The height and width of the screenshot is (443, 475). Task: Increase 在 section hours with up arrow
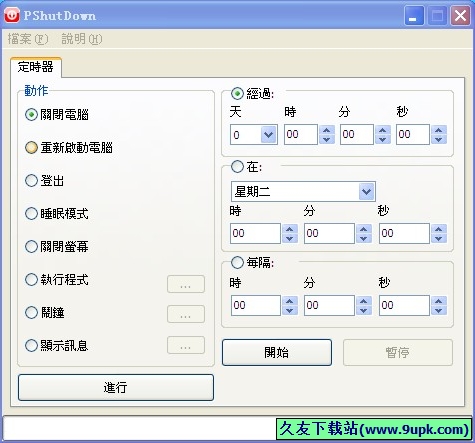[x=290, y=229]
